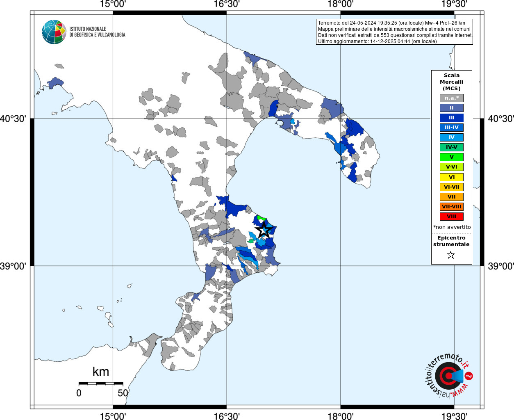Click the intensity IV light blue swatch
Screen dimensions: 514x420
451,137
